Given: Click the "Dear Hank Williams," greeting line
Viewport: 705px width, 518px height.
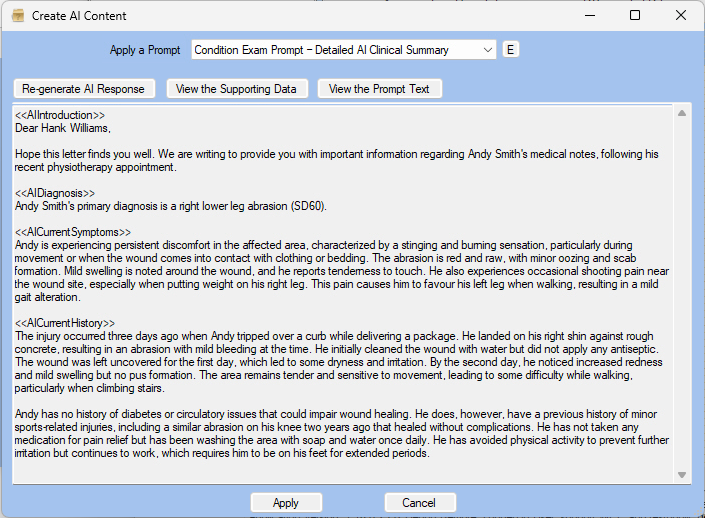Looking at the screenshot, I should coord(63,128).
